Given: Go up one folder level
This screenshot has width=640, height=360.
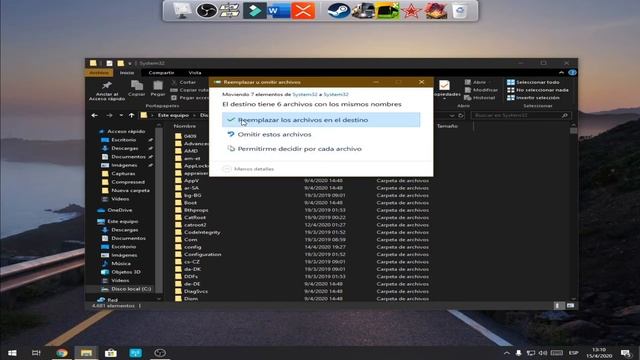Looking at the screenshot, I should (x=131, y=116).
